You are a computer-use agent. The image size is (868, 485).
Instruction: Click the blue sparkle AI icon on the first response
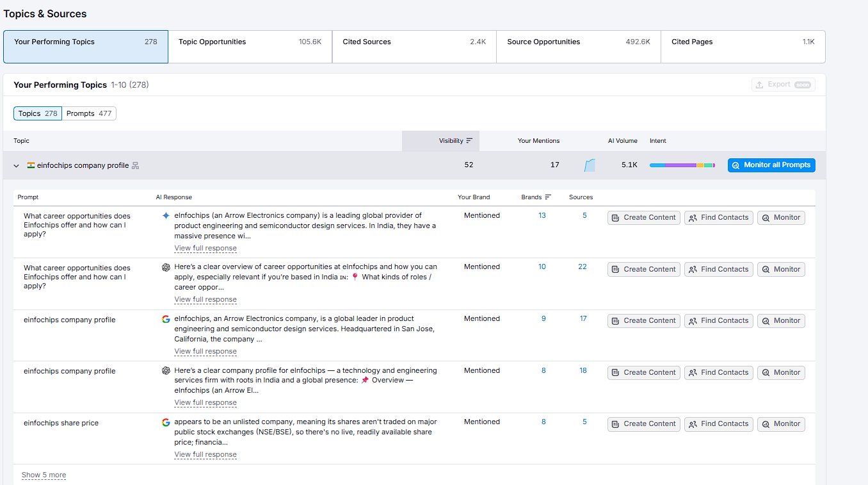click(165, 215)
